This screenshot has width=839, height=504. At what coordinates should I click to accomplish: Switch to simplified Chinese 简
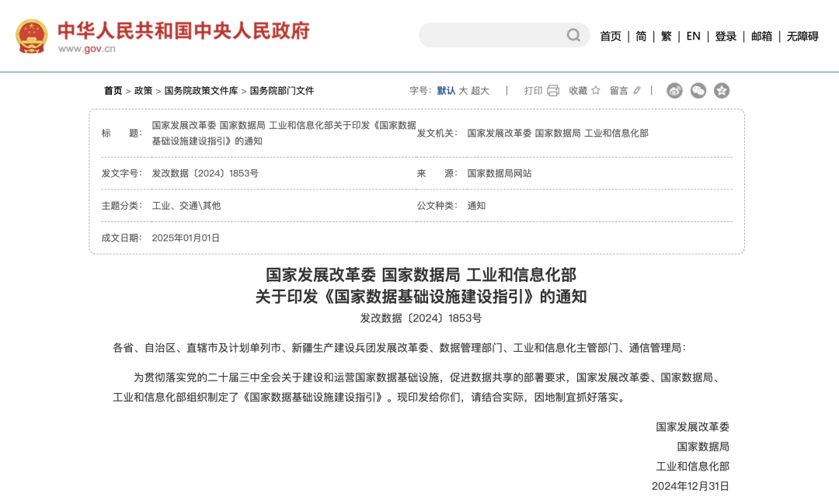click(641, 36)
